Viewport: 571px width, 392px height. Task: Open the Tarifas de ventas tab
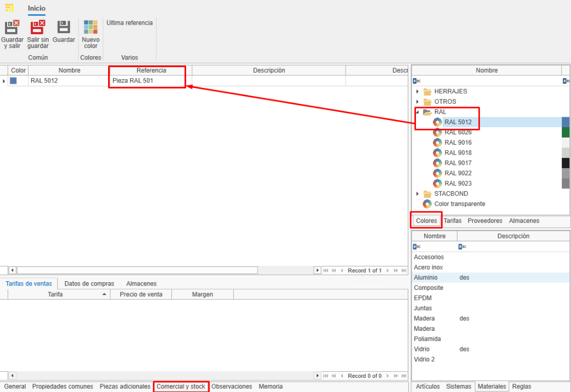[29, 283]
